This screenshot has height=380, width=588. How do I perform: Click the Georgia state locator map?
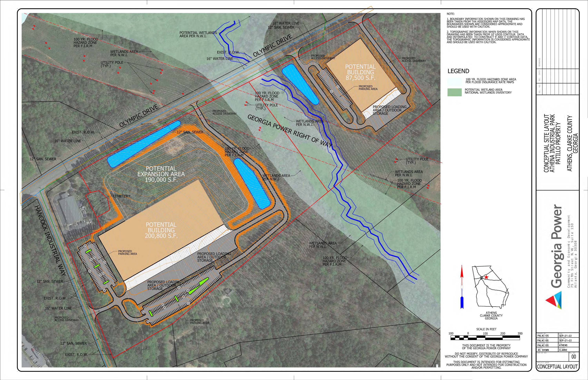coord(490,287)
